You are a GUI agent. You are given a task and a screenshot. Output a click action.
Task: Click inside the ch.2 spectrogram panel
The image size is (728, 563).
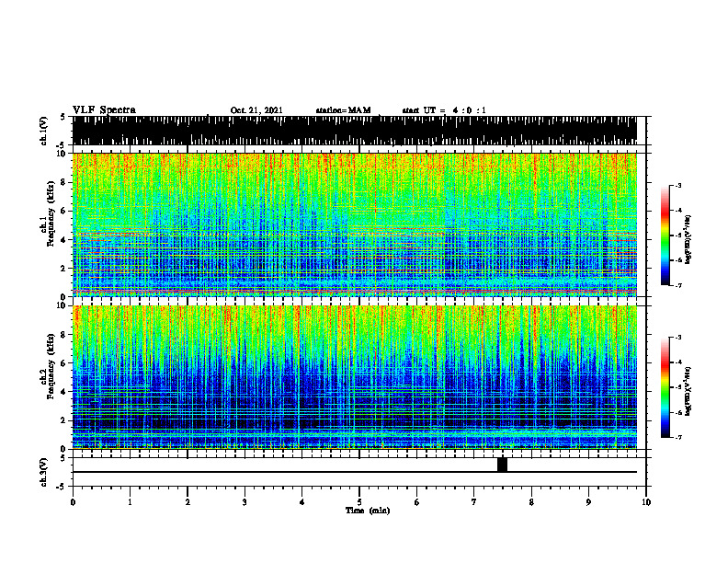tap(355, 377)
